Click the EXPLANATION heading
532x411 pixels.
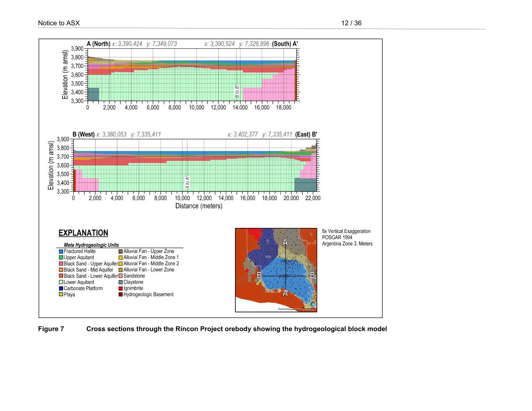83,233
